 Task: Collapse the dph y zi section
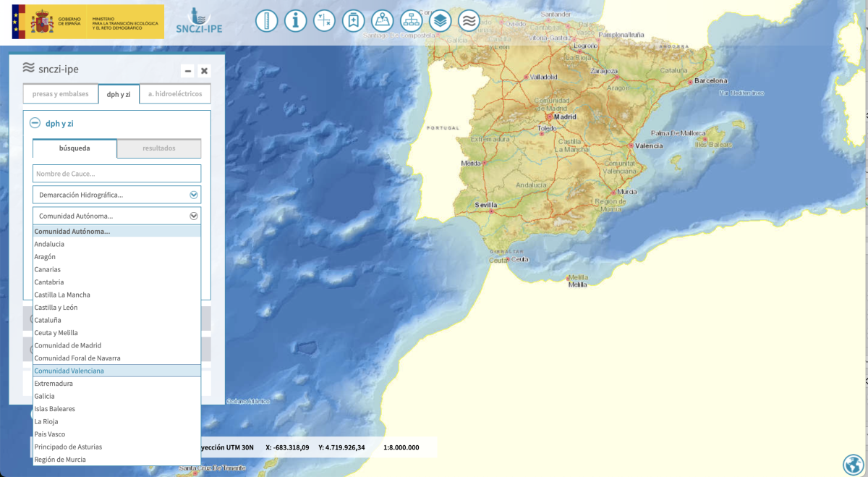pyautogui.click(x=35, y=123)
